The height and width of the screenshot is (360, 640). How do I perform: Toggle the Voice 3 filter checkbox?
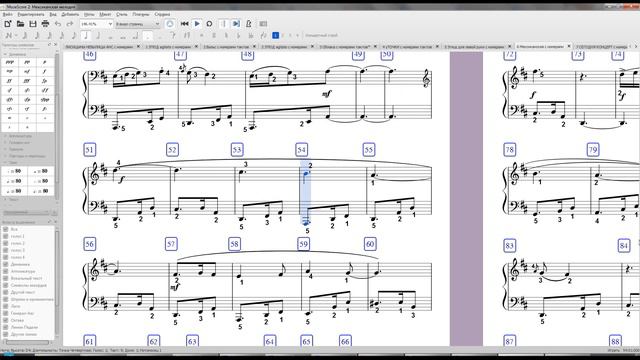click(x=6, y=250)
